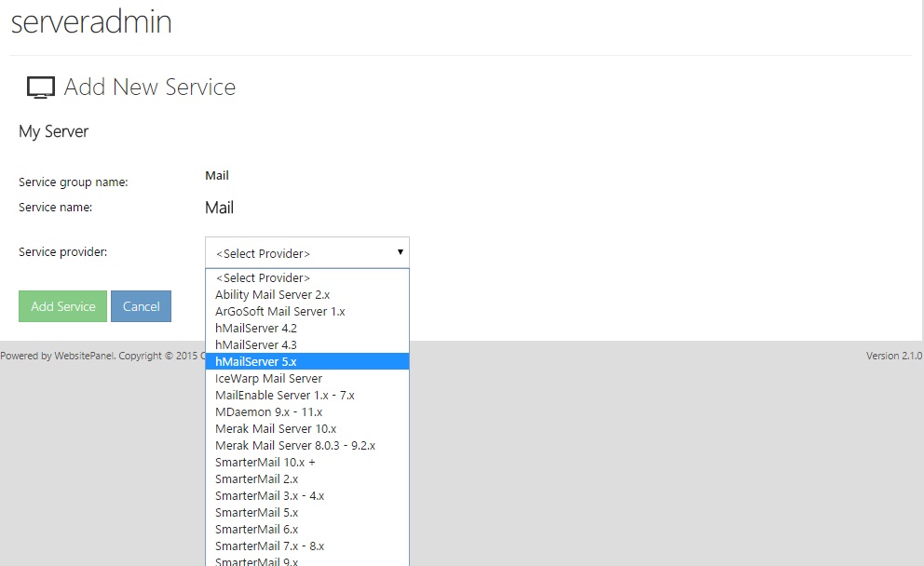Choose SmarterMail 7.x - 8.x provider
Screen dimensions: 924x566
pyautogui.click(x=307, y=546)
